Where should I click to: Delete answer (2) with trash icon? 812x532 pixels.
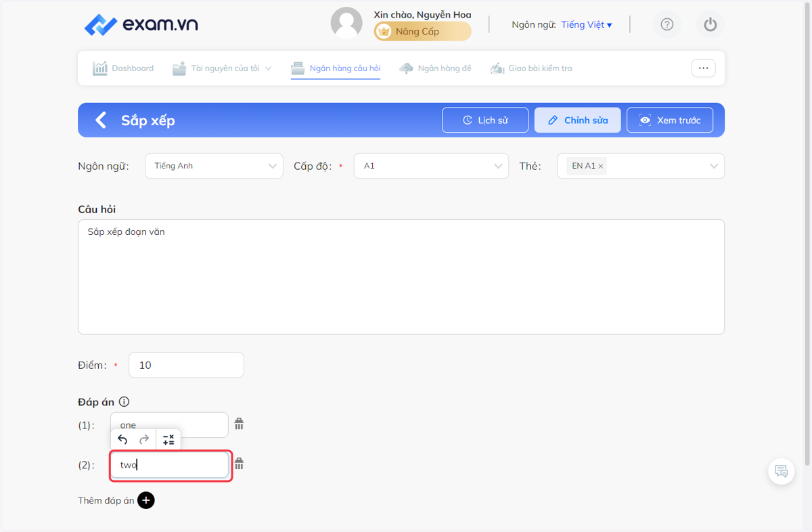(x=239, y=464)
